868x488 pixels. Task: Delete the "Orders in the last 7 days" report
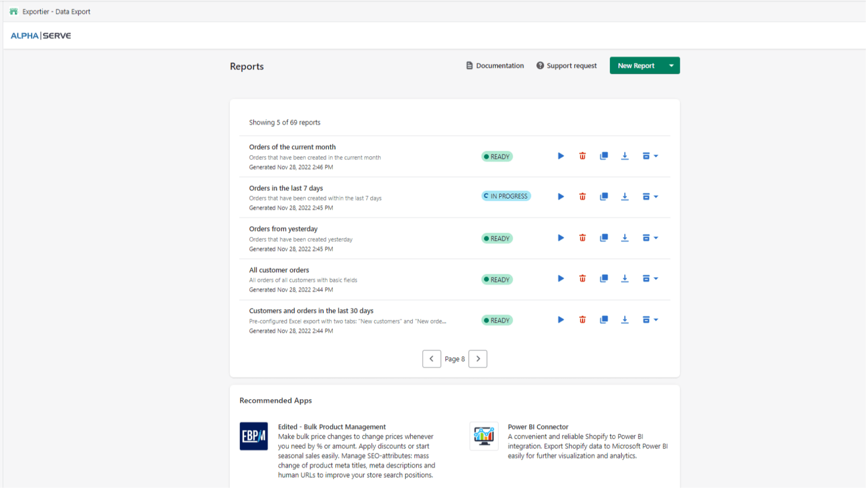582,196
